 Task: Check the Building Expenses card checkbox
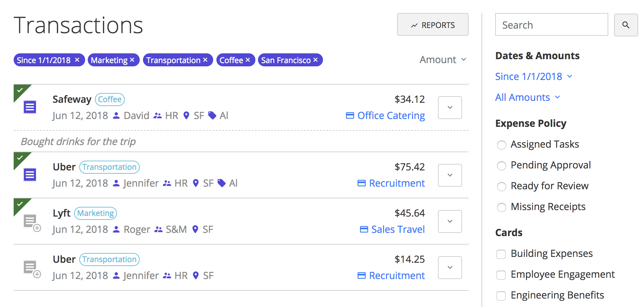501,254
